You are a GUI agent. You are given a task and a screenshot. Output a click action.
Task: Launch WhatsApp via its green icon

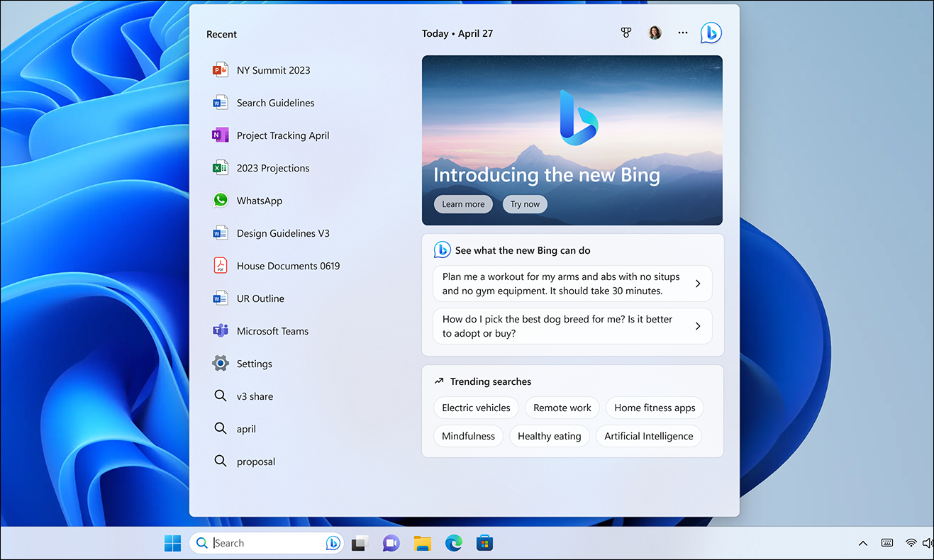(x=221, y=201)
